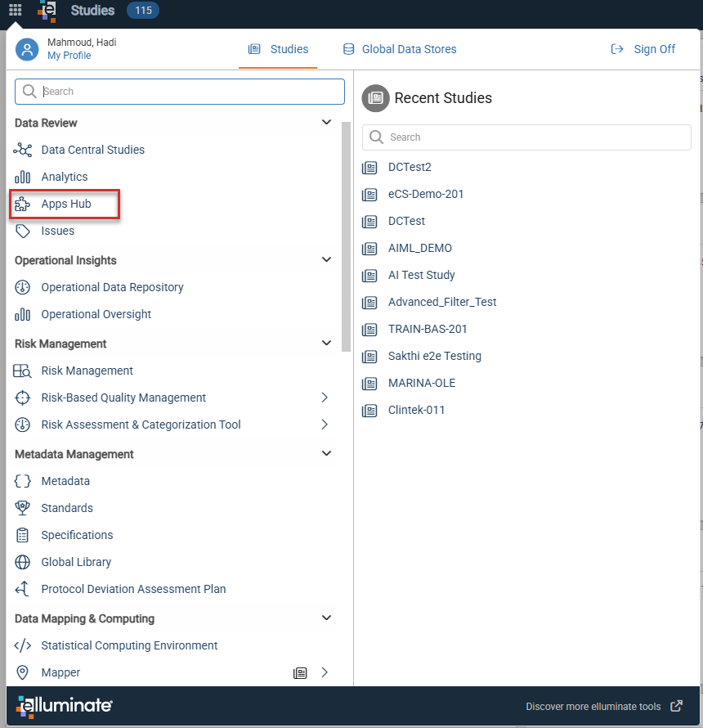Click the Risk Management magnifier icon
This screenshot has height=728, width=703.
[x=22, y=371]
